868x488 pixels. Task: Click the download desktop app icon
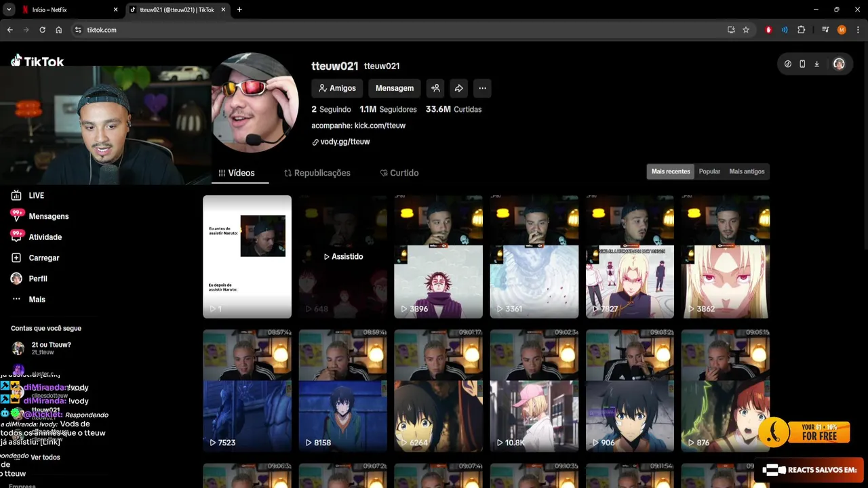pos(816,64)
